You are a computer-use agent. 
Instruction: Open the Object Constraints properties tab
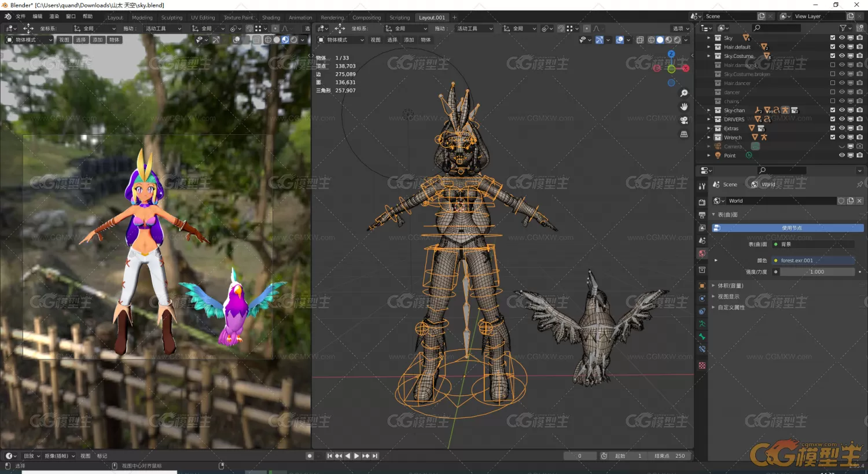pos(702,311)
